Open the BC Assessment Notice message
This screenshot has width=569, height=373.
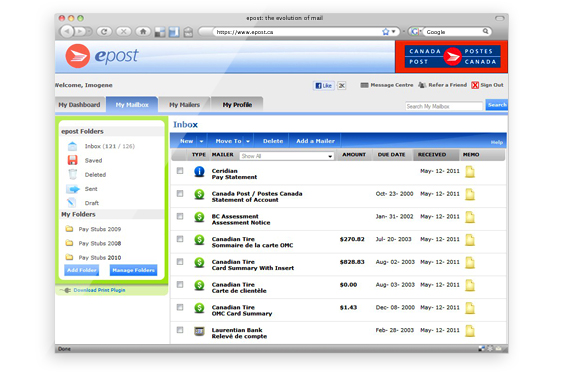241,220
